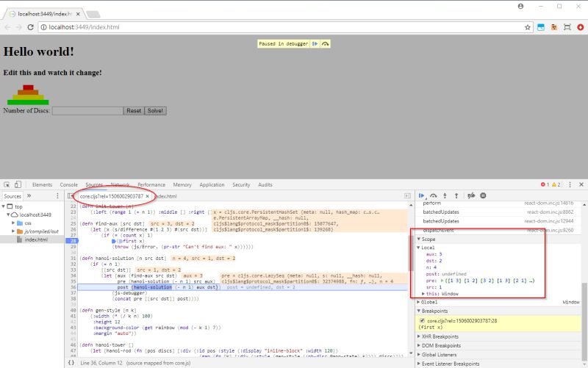The image size is (588, 368).
Task: Expand the this: Window entry
Action: [x=423, y=294]
